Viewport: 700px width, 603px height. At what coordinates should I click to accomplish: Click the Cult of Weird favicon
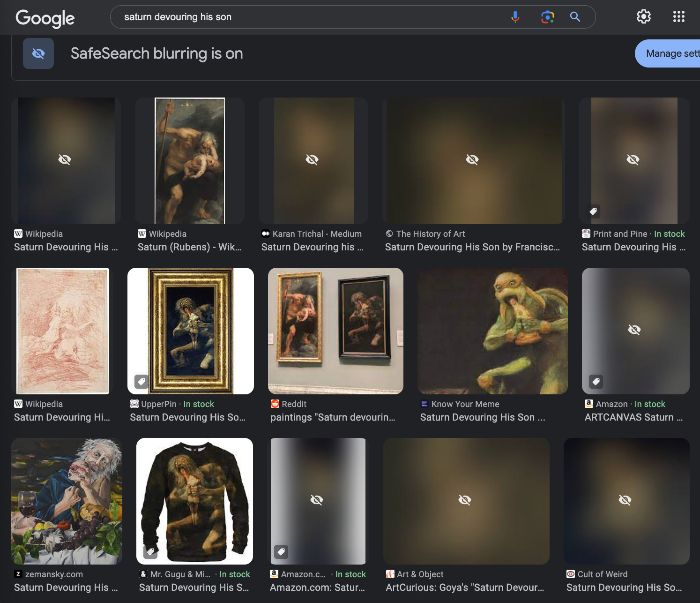coord(571,574)
